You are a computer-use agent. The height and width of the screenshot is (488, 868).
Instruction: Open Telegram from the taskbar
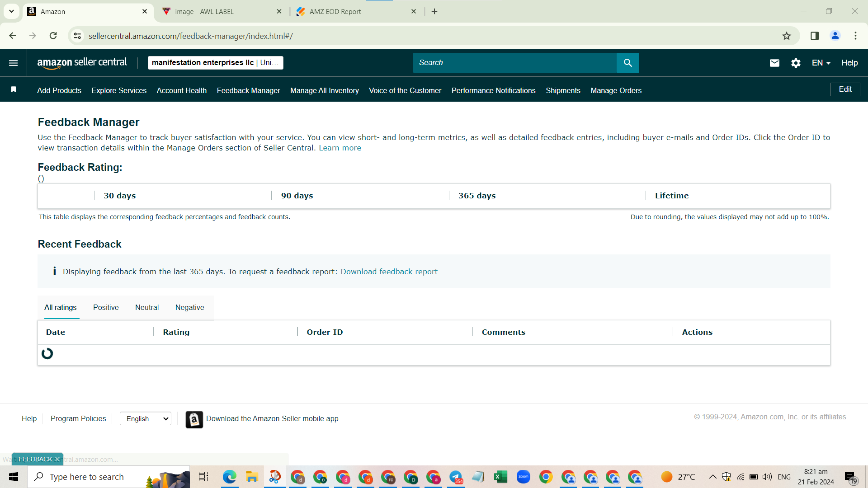click(x=456, y=477)
